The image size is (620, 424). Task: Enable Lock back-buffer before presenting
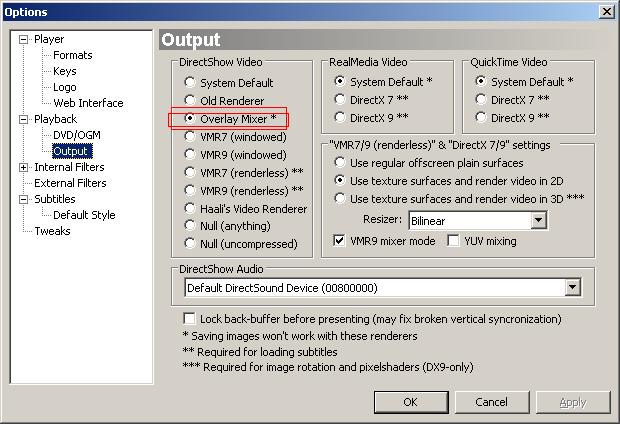[189, 318]
